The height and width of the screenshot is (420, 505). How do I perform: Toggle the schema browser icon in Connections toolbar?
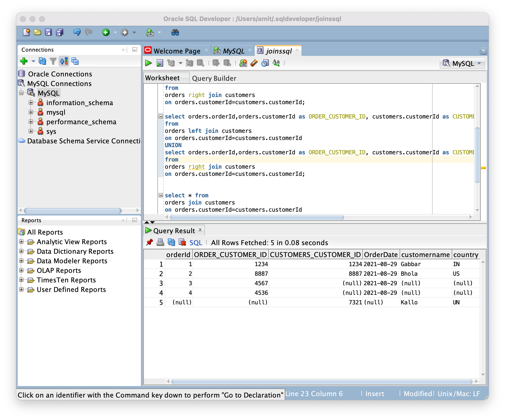click(x=64, y=61)
